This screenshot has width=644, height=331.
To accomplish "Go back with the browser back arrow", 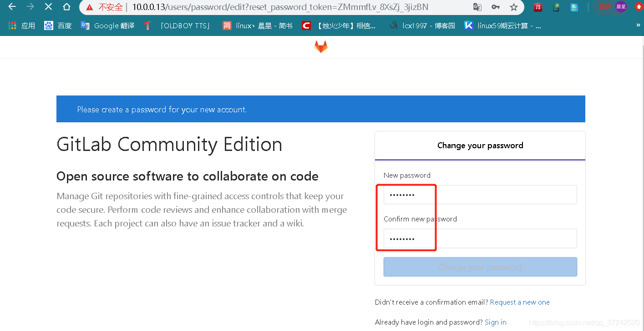I will (12, 7).
